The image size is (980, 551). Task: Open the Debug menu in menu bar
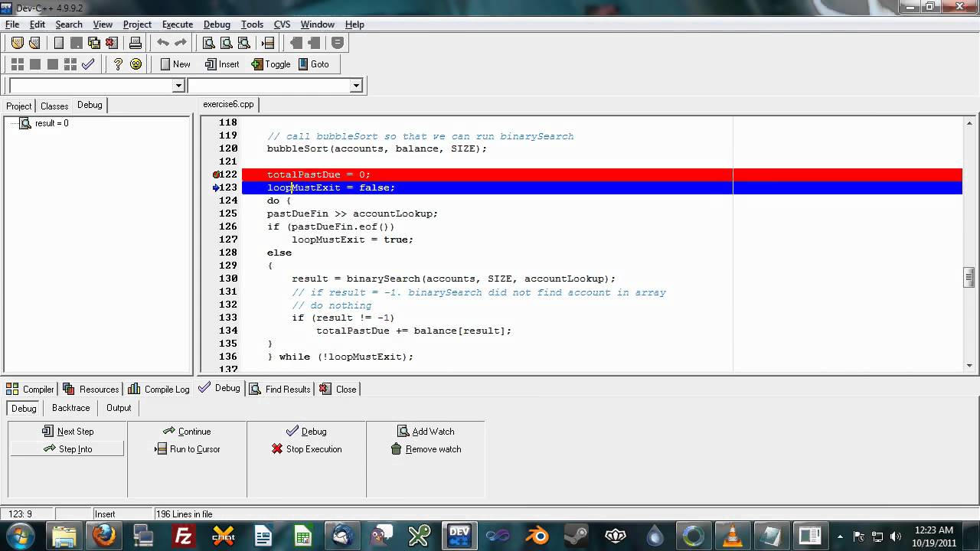(217, 24)
